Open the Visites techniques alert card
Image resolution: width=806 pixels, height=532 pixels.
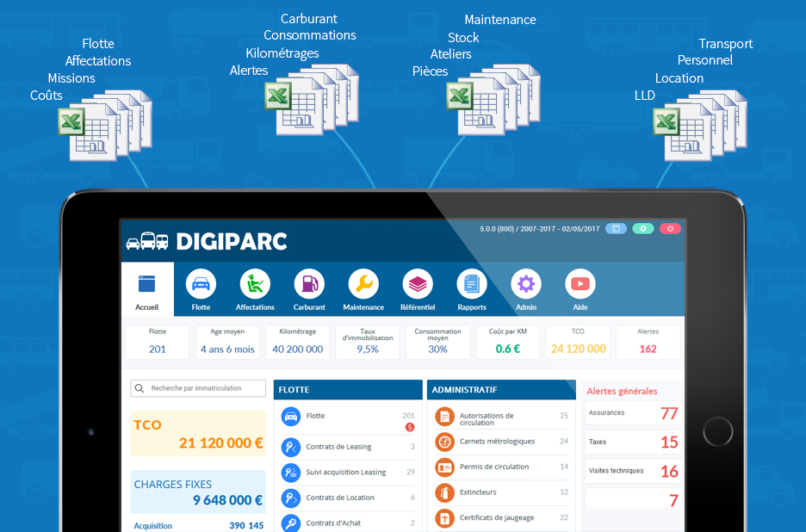(x=633, y=471)
